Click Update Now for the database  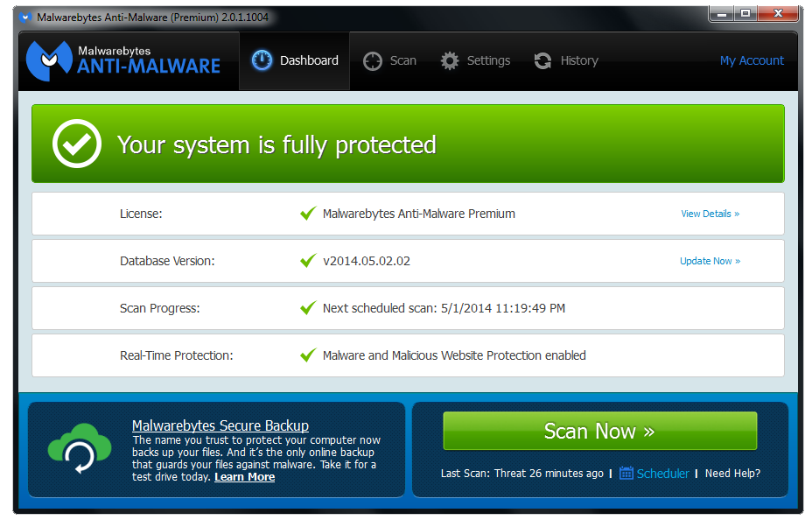pyautogui.click(x=710, y=261)
